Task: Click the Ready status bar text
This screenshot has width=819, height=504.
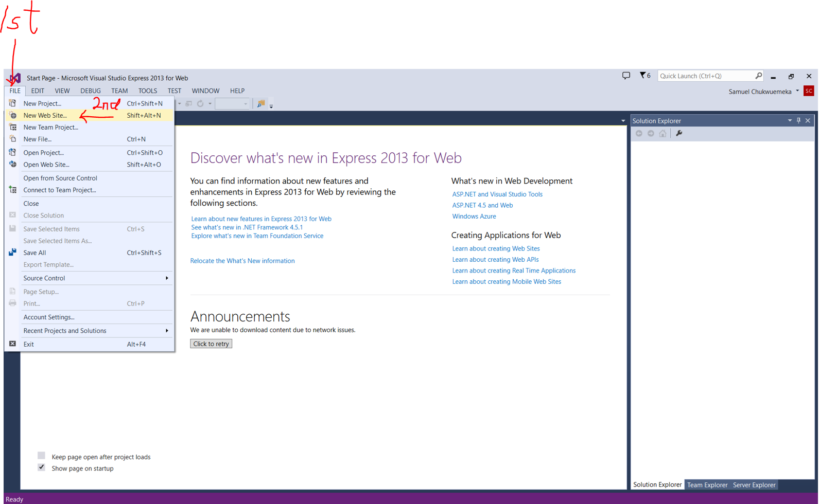Action: pos(14,499)
